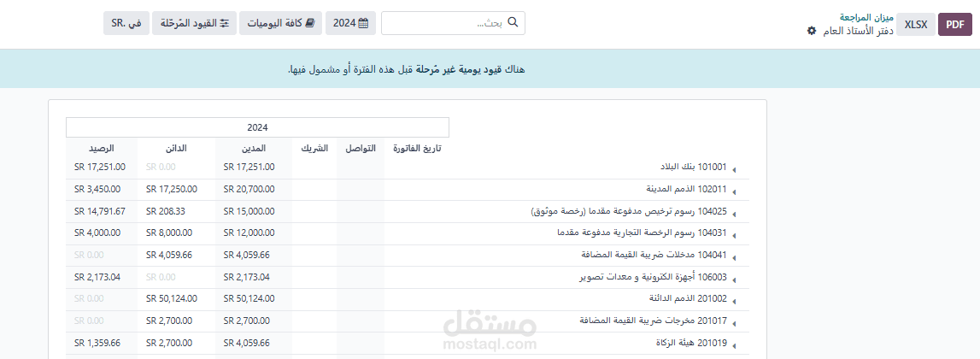Click the search magnifier icon
The image size is (980, 359).
[x=513, y=22]
